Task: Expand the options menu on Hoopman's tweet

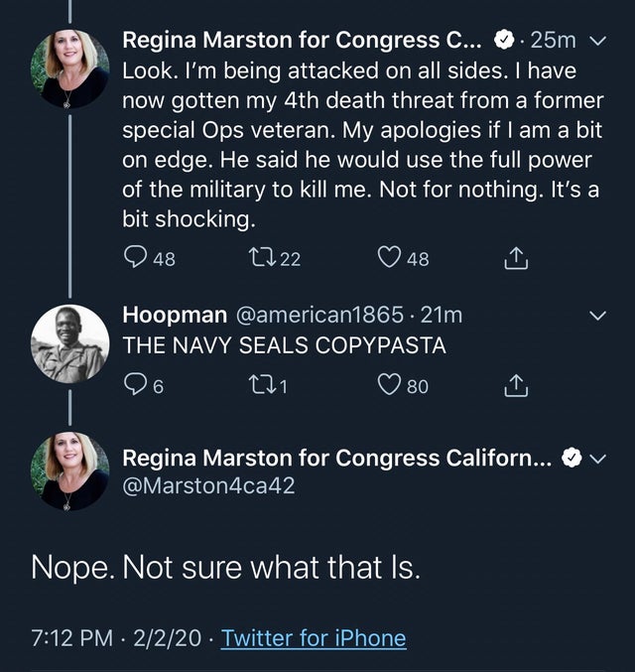Action: click(x=596, y=316)
